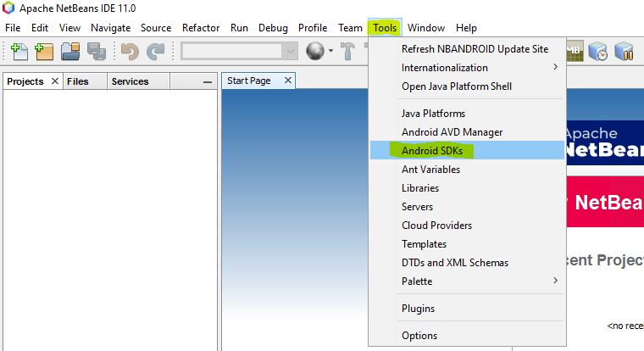The height and width of the screenshot is (351, 644).
Task: Open Options from Tools menu
Action: 468,336
